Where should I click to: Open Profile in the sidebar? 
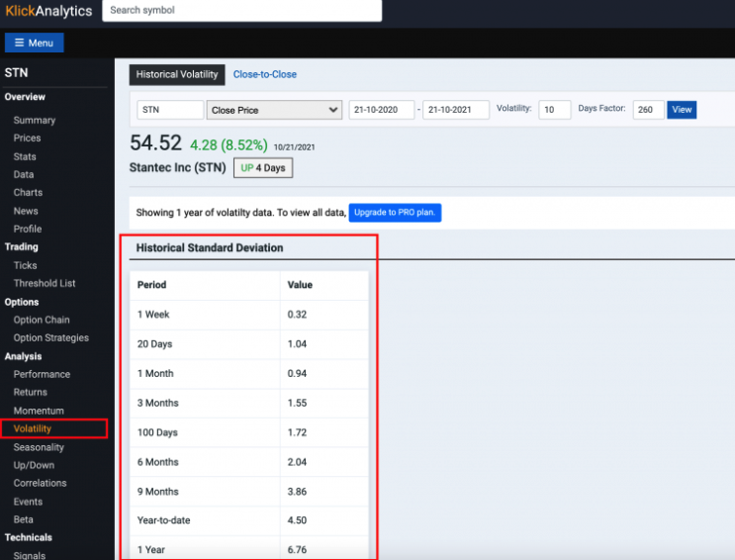click(28, 229)
